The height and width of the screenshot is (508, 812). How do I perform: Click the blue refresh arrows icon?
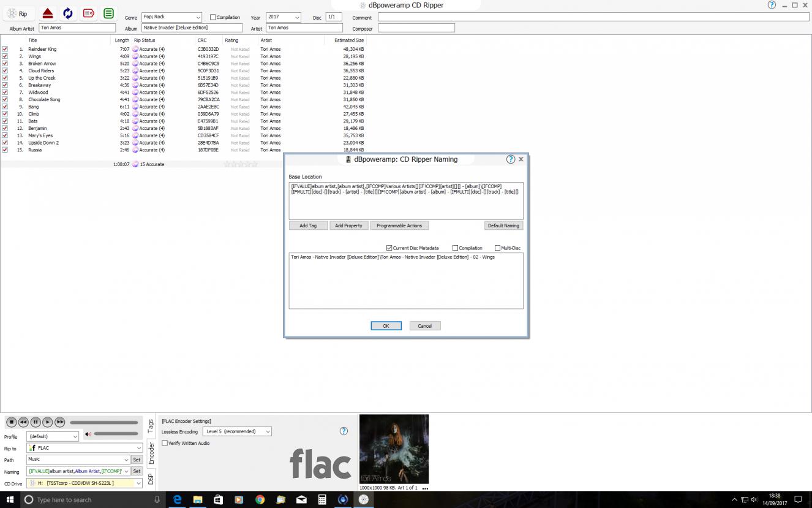68,13
